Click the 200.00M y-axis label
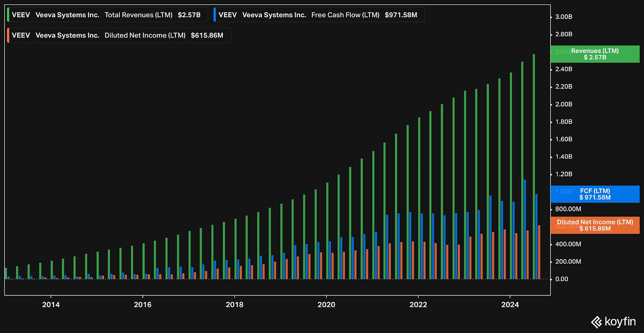 tap(568, 261)
